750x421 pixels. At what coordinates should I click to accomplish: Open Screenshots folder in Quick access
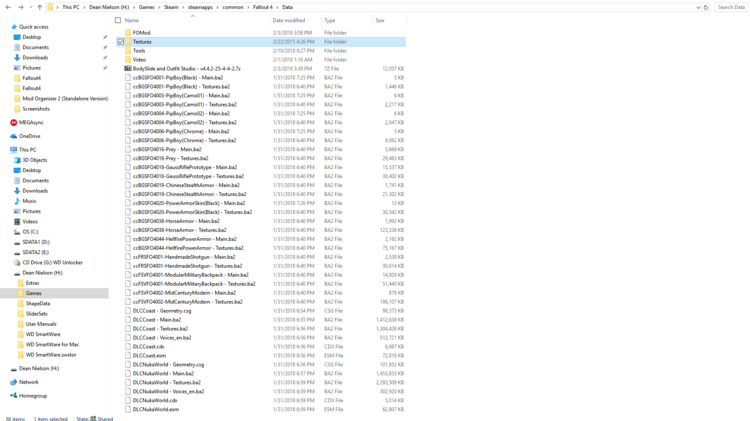[x=36, y=109]
